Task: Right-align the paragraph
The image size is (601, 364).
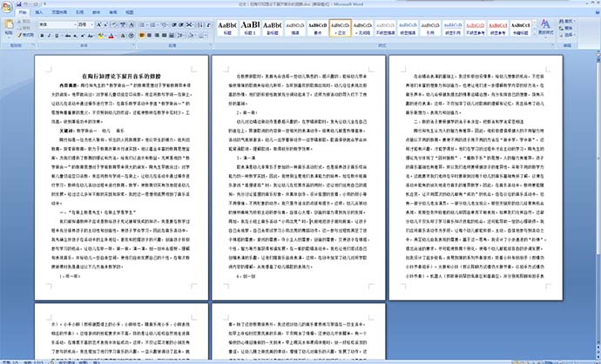Action: point(157,36)
